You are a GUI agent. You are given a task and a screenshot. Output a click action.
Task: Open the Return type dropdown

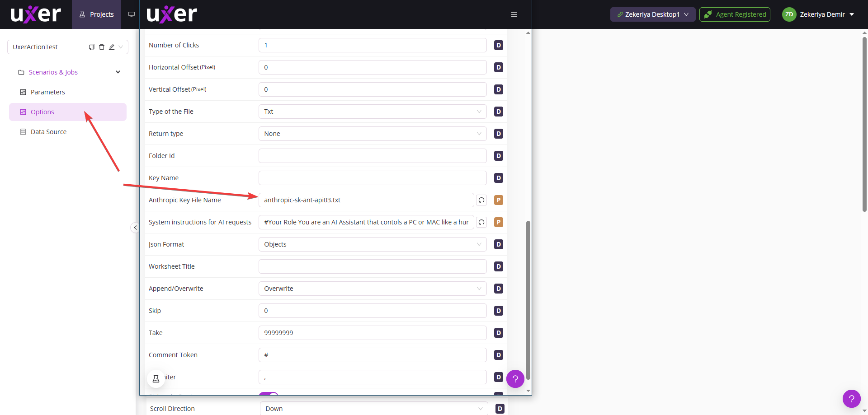[x=373, y=134]
